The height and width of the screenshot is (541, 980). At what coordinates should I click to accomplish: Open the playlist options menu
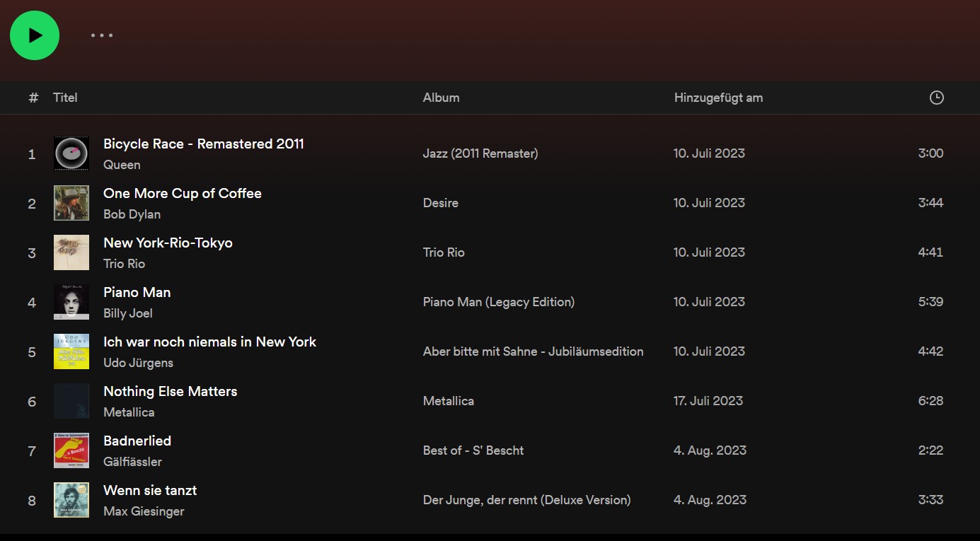tap(101, 35)
